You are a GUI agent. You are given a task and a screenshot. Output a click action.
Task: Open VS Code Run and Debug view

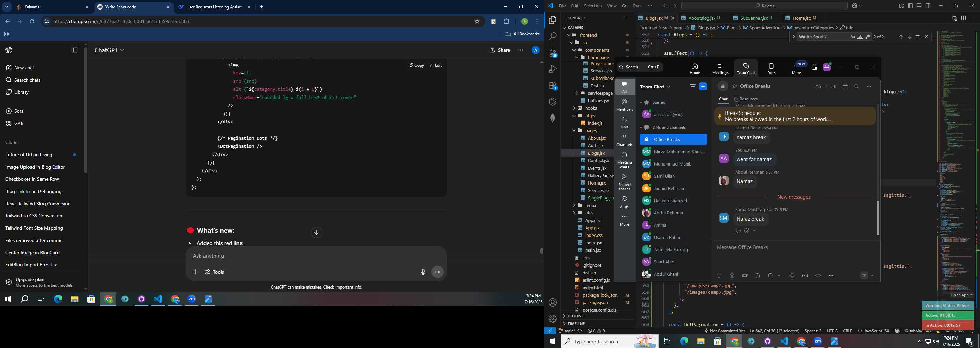(552, 69)
